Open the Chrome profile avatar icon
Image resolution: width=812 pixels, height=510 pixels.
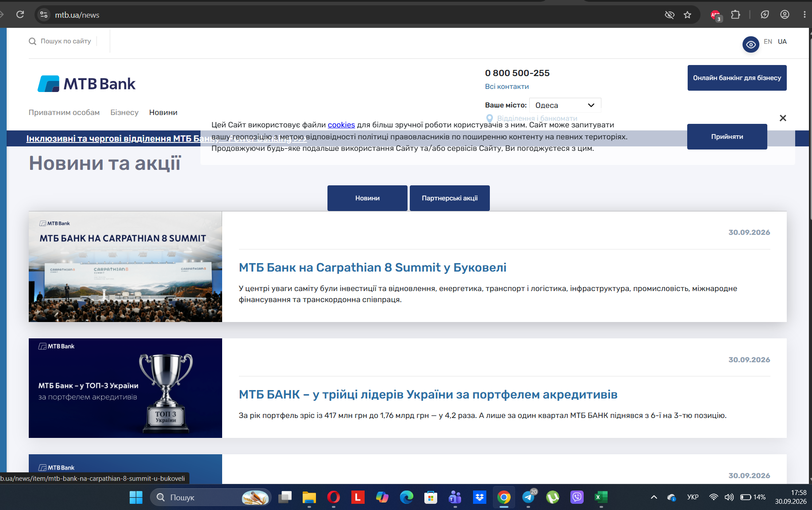point(785,15)
